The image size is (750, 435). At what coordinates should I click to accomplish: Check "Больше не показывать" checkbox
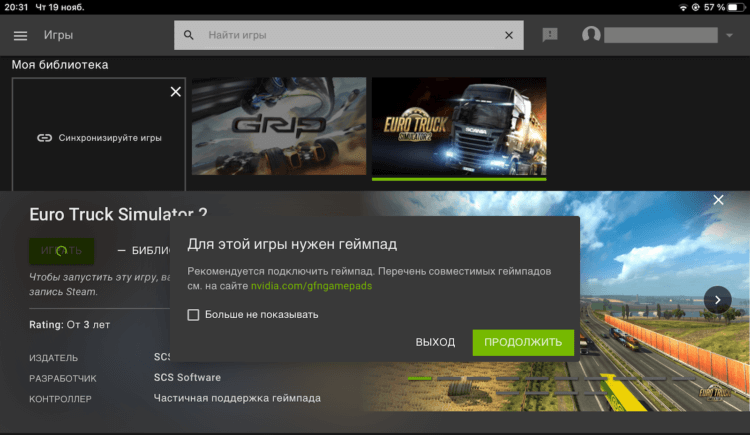193,314
